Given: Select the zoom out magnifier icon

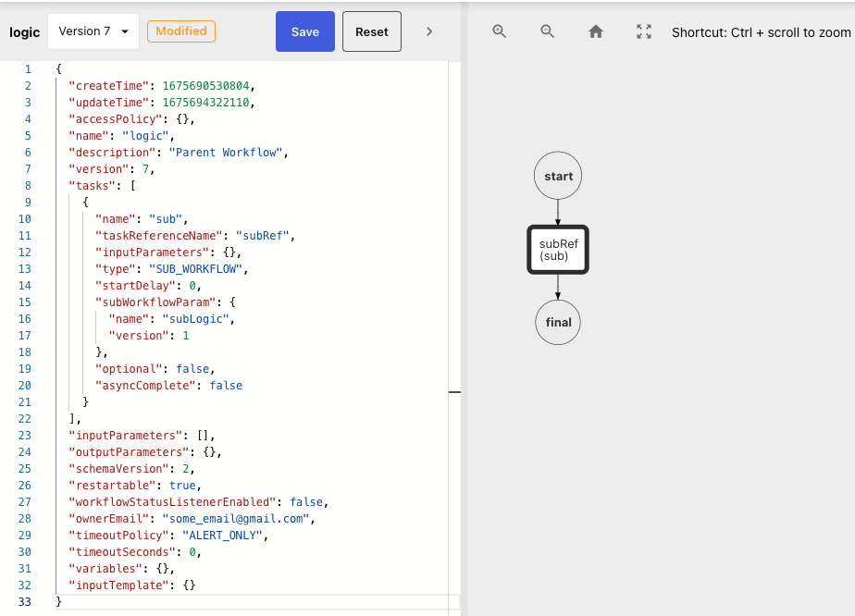Looking at the screenshot, I should pos(547,31).
